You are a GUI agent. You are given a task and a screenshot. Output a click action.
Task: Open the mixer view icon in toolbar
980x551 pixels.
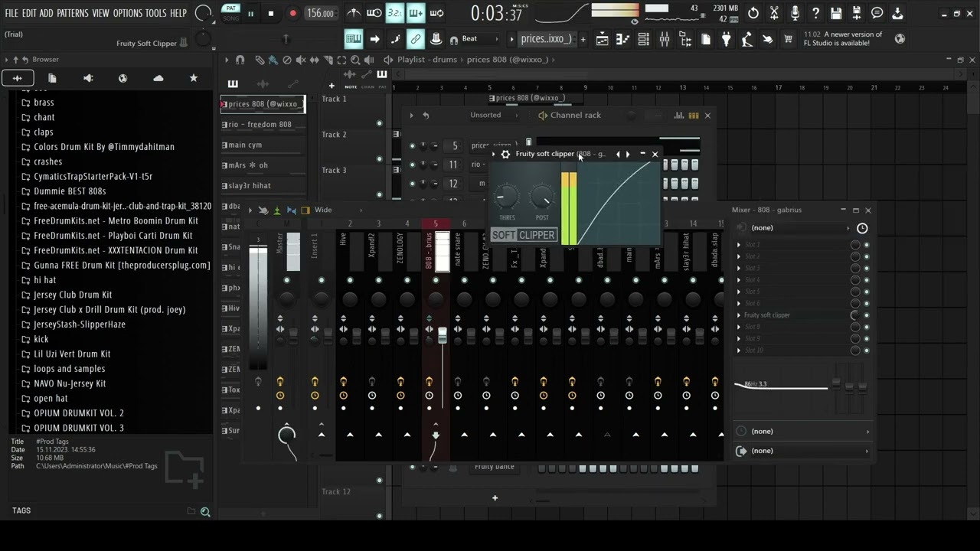click(665, 39)
